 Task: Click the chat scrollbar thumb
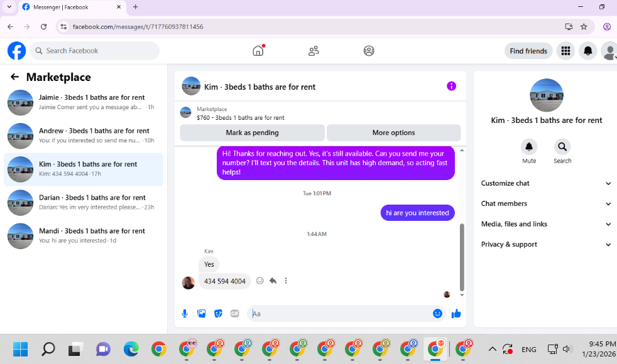pos(462,257)
